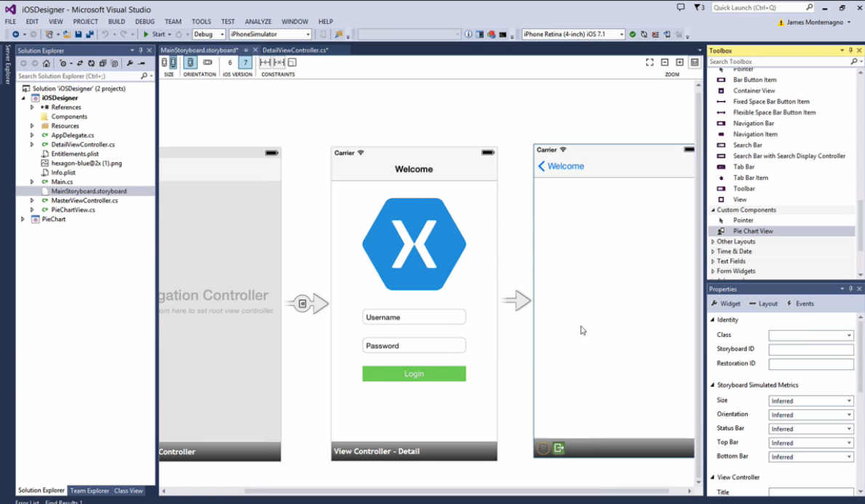Click the frame constraints mode icon
The width and height of the screenshot is (865, 504).
(x=292, y=63)
